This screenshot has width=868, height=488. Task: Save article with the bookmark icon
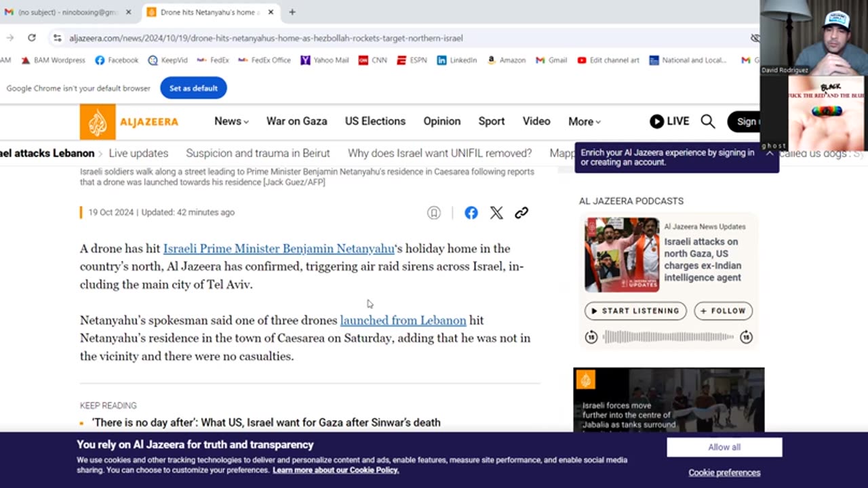(x=434, y=213)
